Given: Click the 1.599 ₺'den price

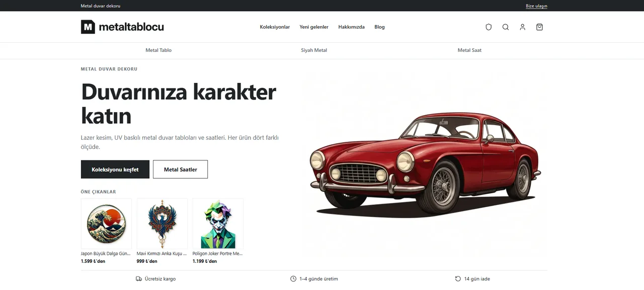Looking at the screenshot, I should coord(93,261).
